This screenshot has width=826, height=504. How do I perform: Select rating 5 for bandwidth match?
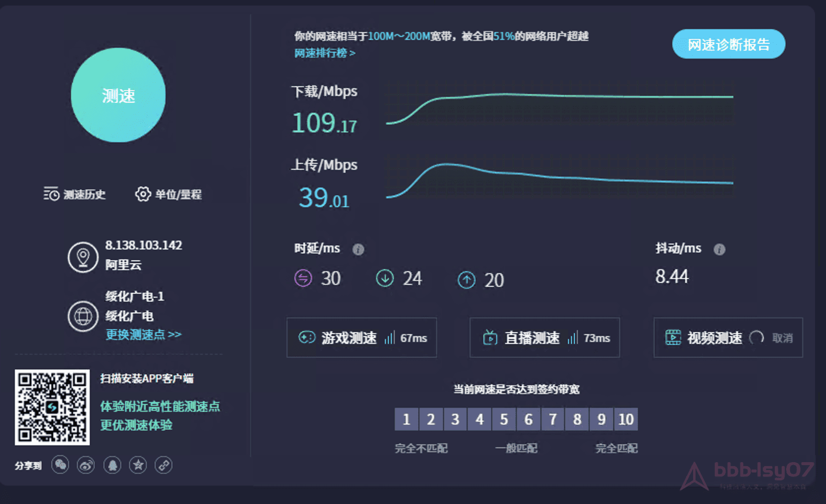tap(504, 419)
